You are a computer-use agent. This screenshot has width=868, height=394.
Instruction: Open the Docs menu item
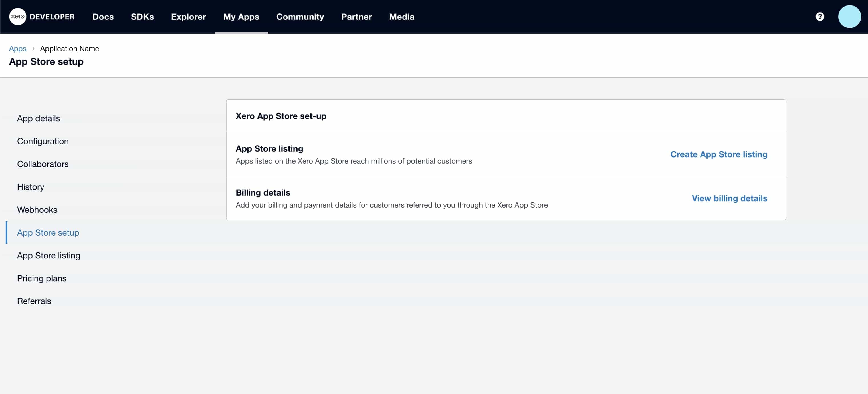(103, 17)
